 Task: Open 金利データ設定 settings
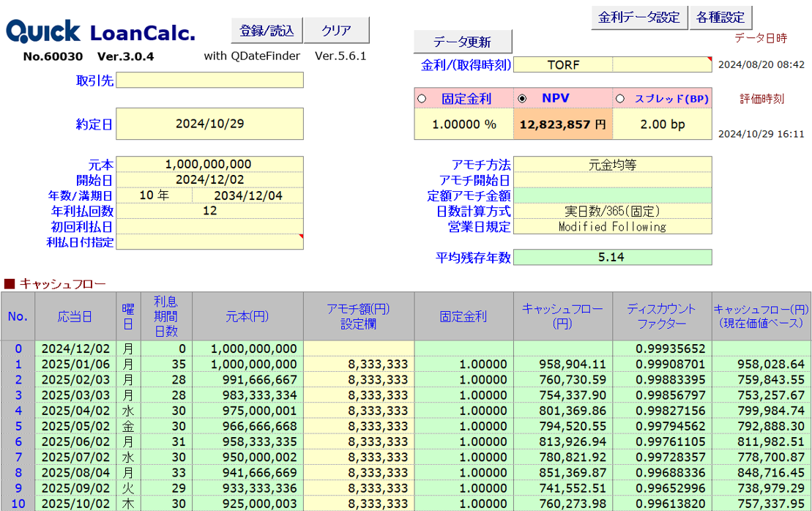pyautogui.click(x=638, y=17)
